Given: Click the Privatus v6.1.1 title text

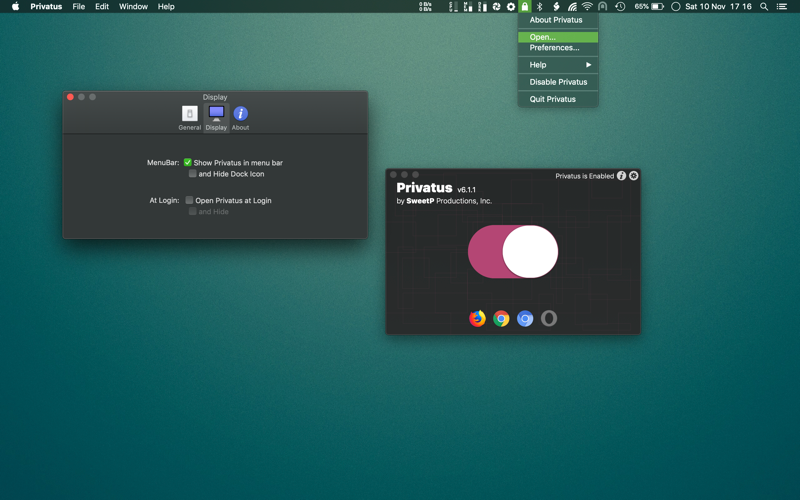Looking at the screenshot, I should [x=436, y=188].
